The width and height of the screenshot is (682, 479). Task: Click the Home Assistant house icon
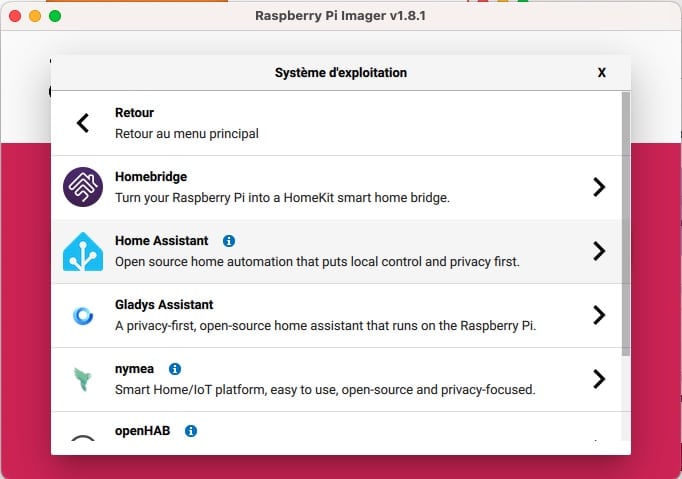(x=83, y=251)
